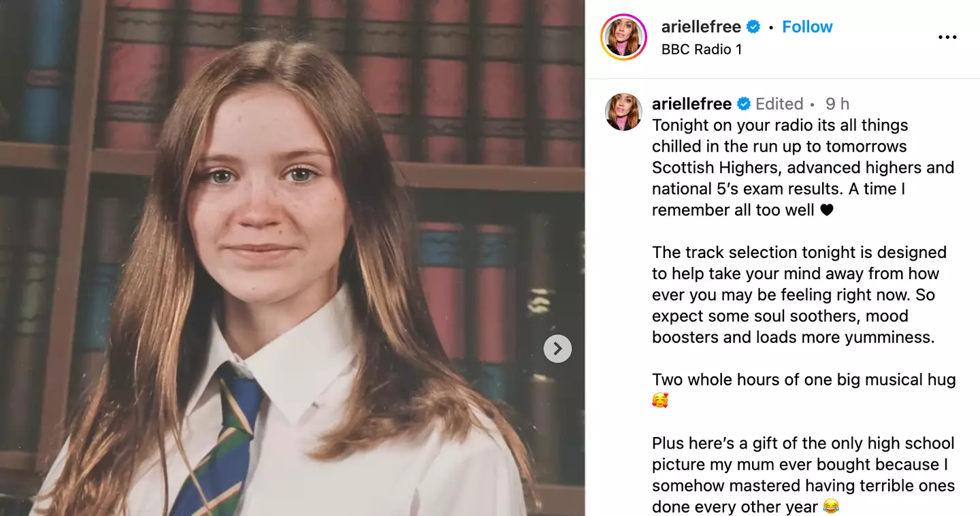The width and height of the screenshot is (980, 516).
Task: Click the "Two whole hours" caption line
Action: (803, 380)
